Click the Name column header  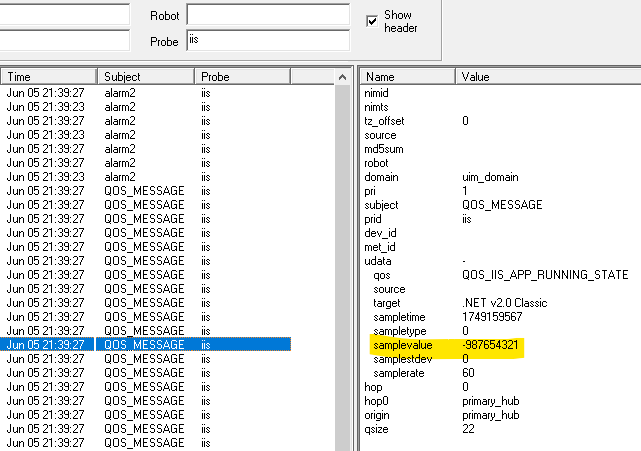point(408,77)
